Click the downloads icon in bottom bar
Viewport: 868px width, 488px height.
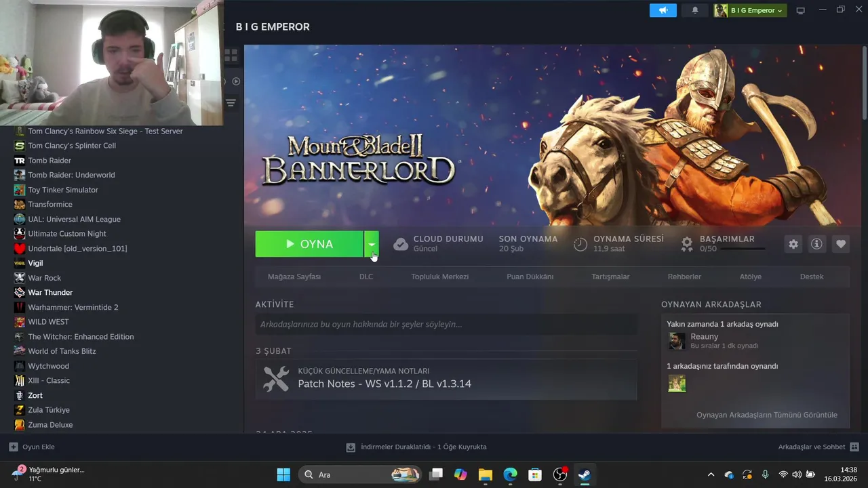(x=351, y=447)
